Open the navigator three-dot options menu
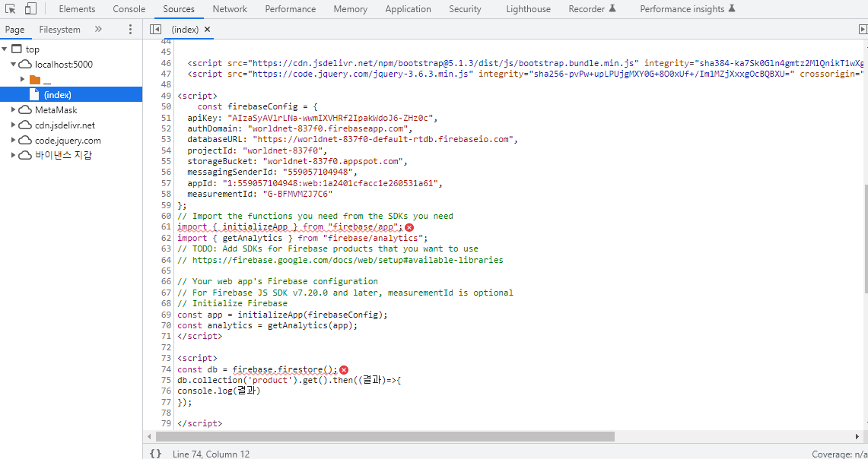The height and width of the screenshot is (459, 868). 130,30
